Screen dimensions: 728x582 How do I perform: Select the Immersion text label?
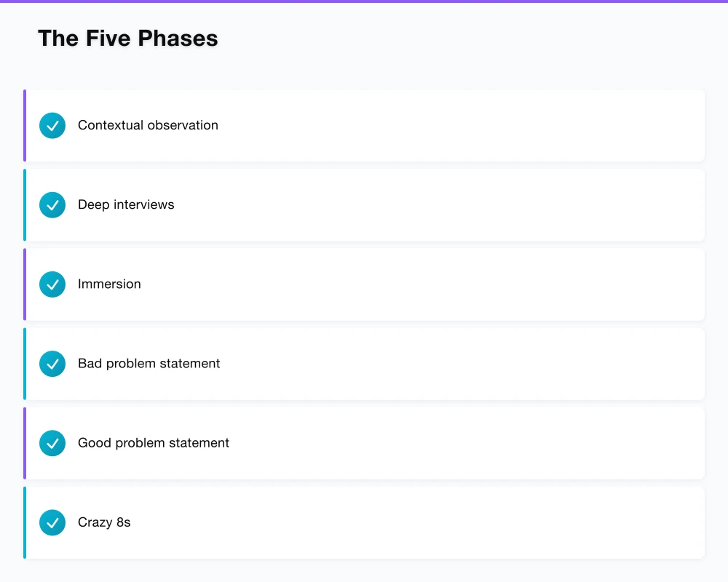pos(109,284)
